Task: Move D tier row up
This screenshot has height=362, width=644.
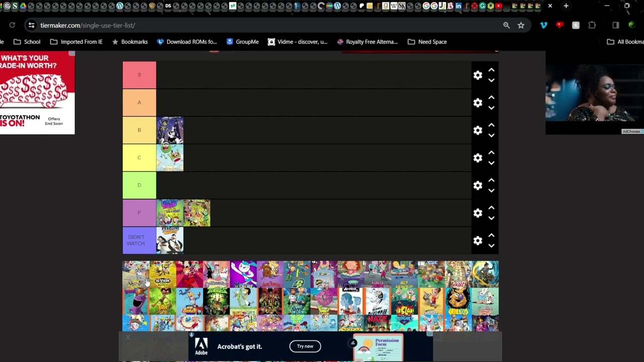Action: [x=491, y=181]
